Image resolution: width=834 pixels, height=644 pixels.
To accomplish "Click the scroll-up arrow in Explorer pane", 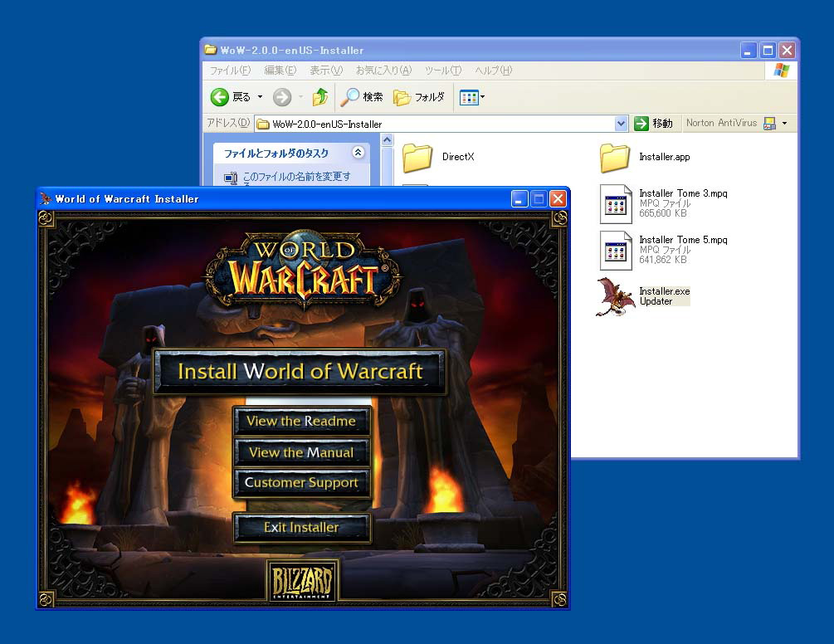I will point(388,140).
